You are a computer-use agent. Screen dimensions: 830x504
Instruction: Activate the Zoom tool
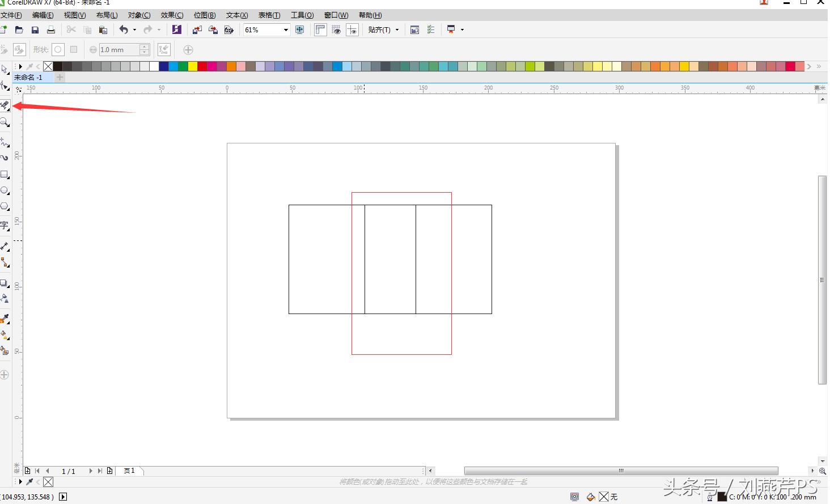coord(5,122)
